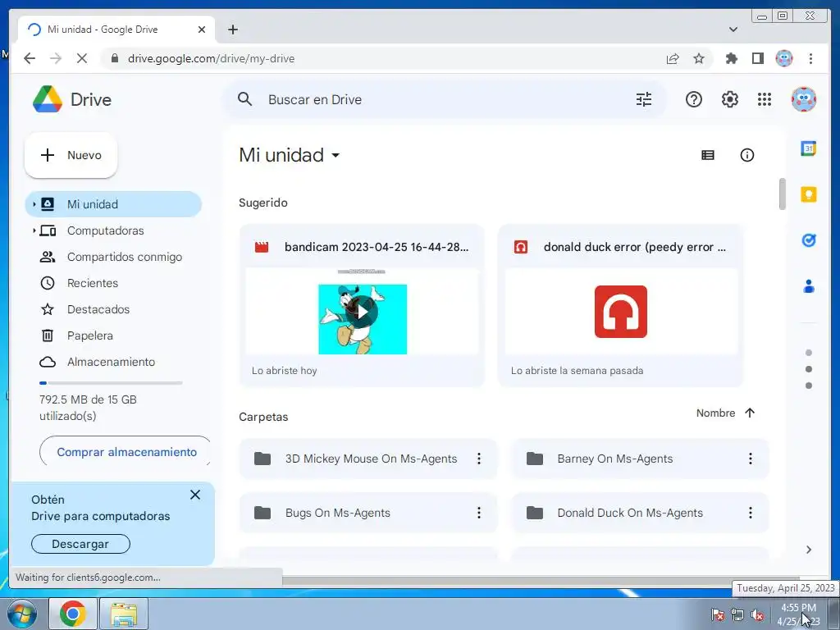The width and height of the screenshot is (840, 630).
Task: Click the volume muted tray icon
Action: click(x=757, y=615)
